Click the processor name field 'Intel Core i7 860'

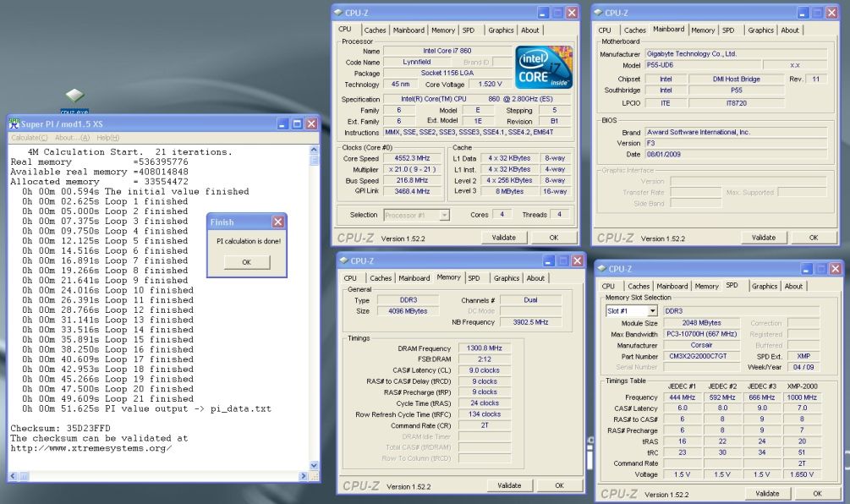(x=447, y=51)
